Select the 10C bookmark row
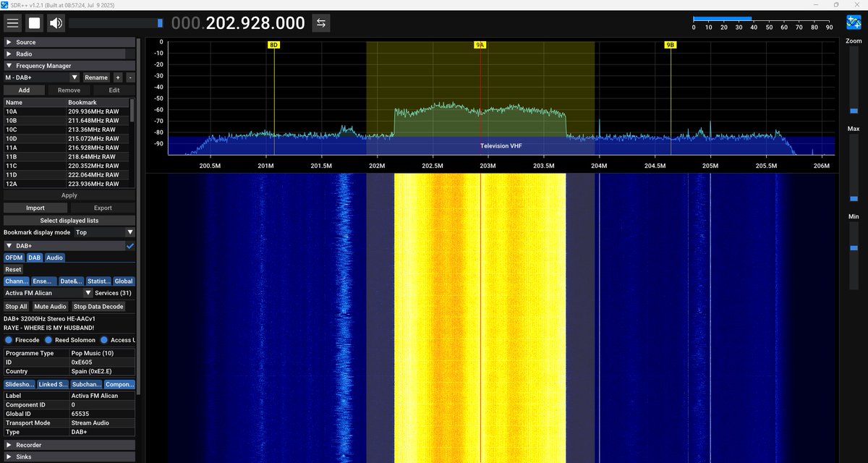The image size is (868, 463). (67, 129)
